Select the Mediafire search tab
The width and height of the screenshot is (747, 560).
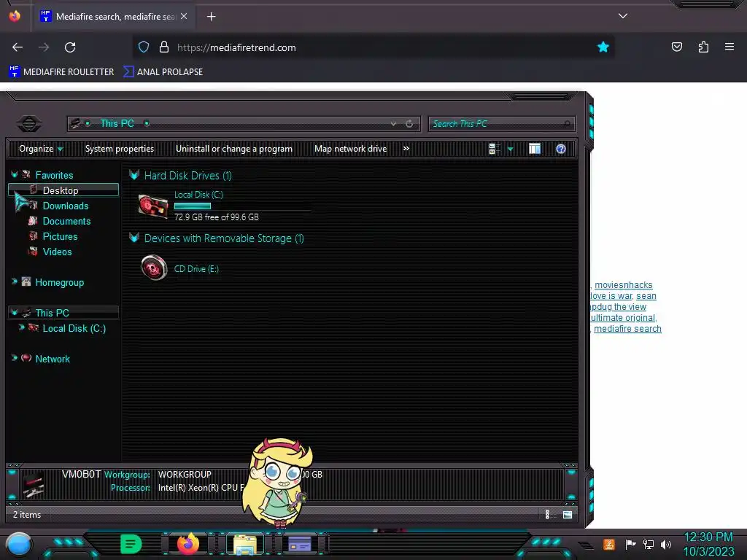coord(115,17)
